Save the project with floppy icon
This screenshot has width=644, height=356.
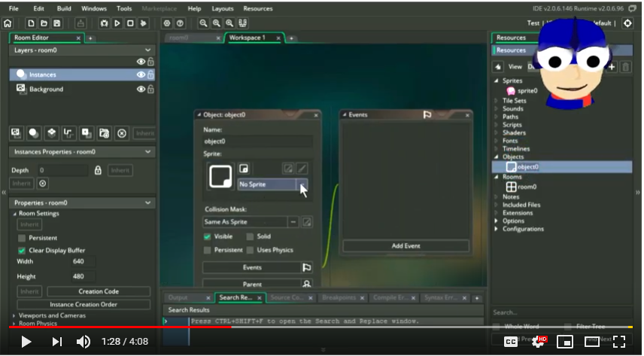tap(57, 23)
